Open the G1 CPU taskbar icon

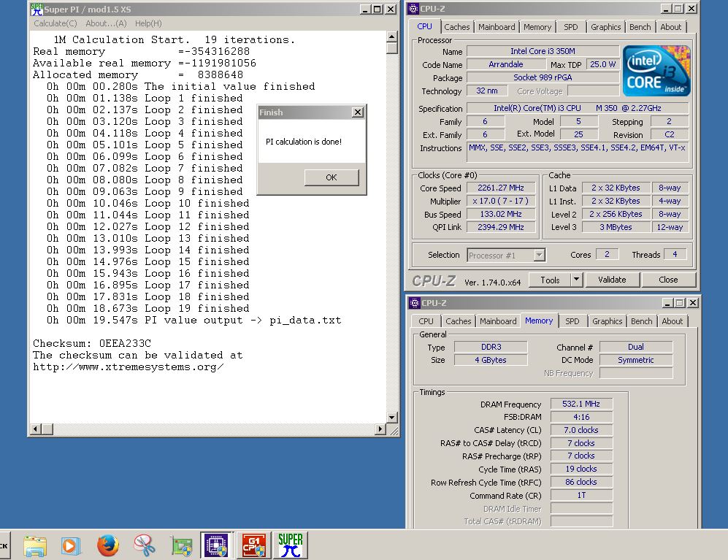(254, 545)
